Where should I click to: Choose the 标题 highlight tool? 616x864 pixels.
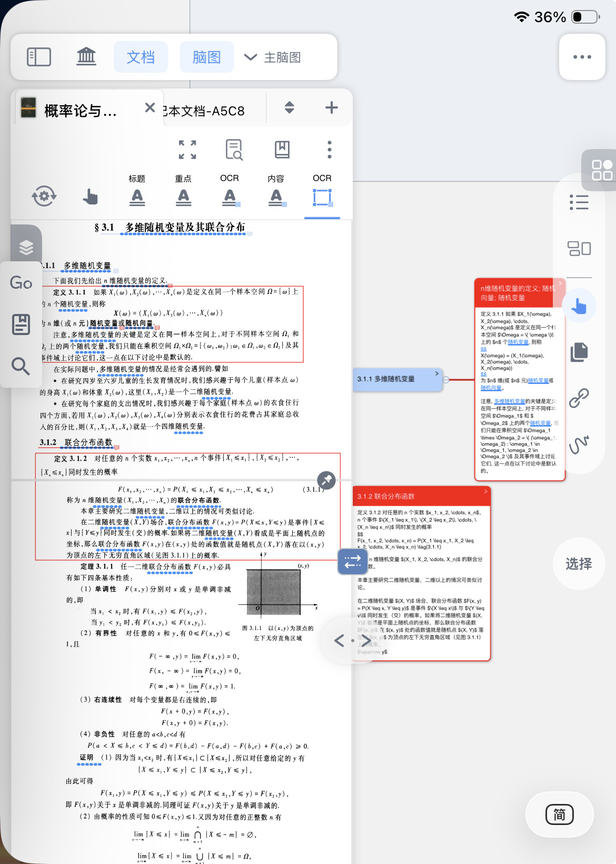137,196
